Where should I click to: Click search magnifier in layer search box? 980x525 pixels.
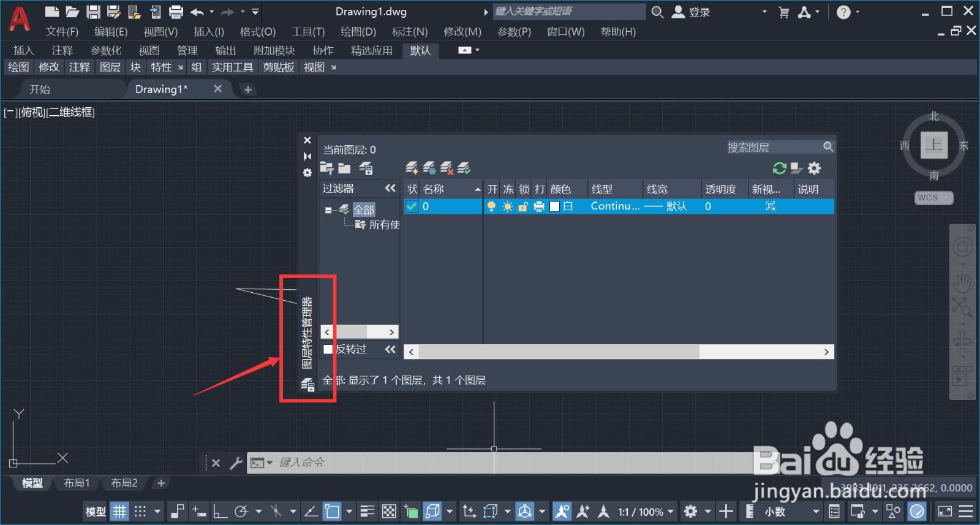(828, 146)
